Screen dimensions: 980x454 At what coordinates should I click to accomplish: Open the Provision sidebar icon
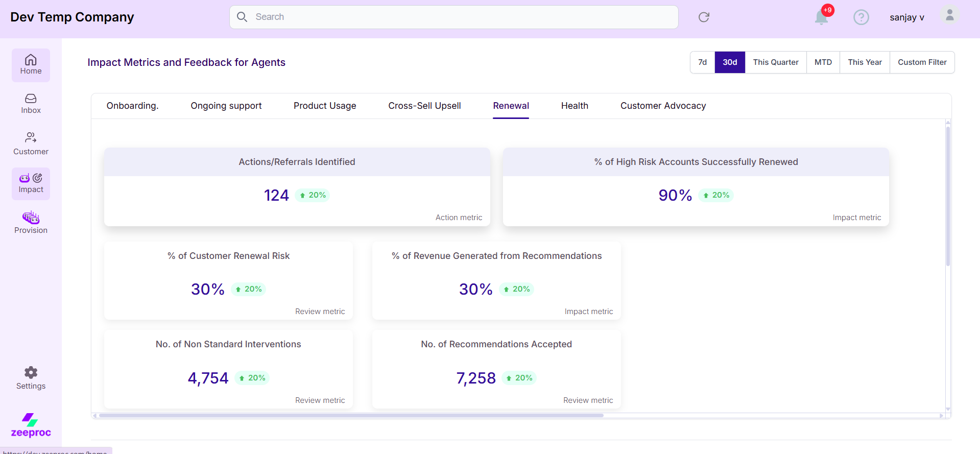31,223
